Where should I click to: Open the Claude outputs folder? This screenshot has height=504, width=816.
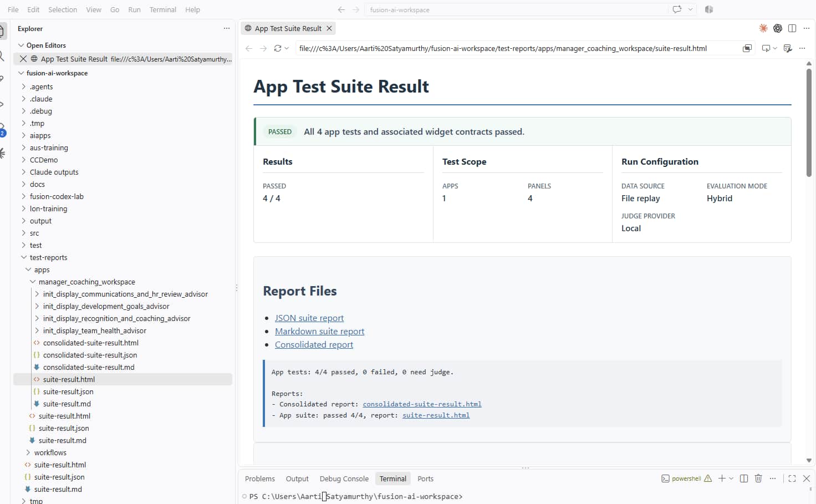[54, 172]
